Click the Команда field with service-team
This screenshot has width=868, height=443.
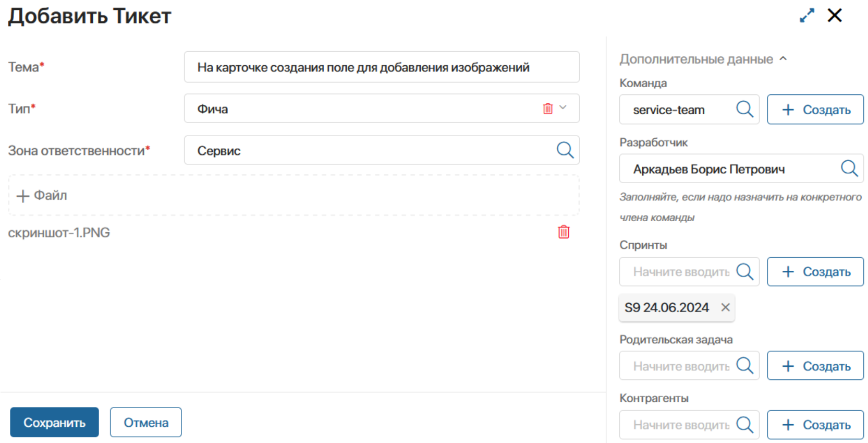[x=689, y=110]
